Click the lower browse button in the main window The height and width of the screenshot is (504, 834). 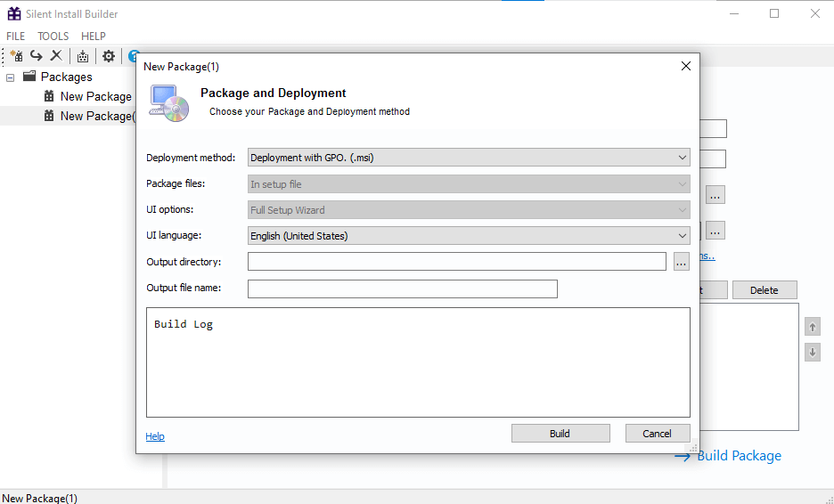(715, 231)
